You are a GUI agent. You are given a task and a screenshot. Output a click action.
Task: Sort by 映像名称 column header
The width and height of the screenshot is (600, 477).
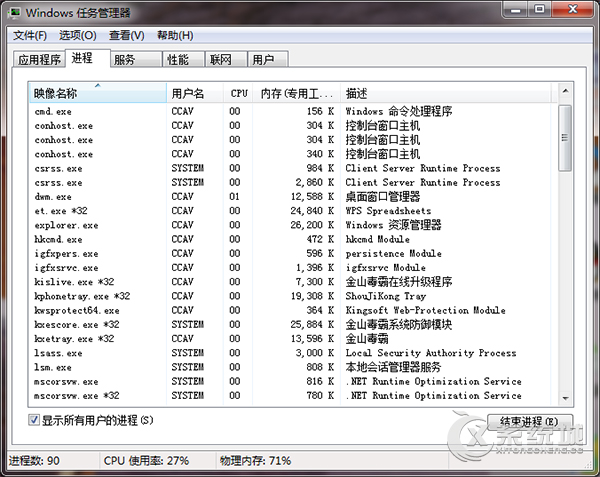[x=98, y=93]
